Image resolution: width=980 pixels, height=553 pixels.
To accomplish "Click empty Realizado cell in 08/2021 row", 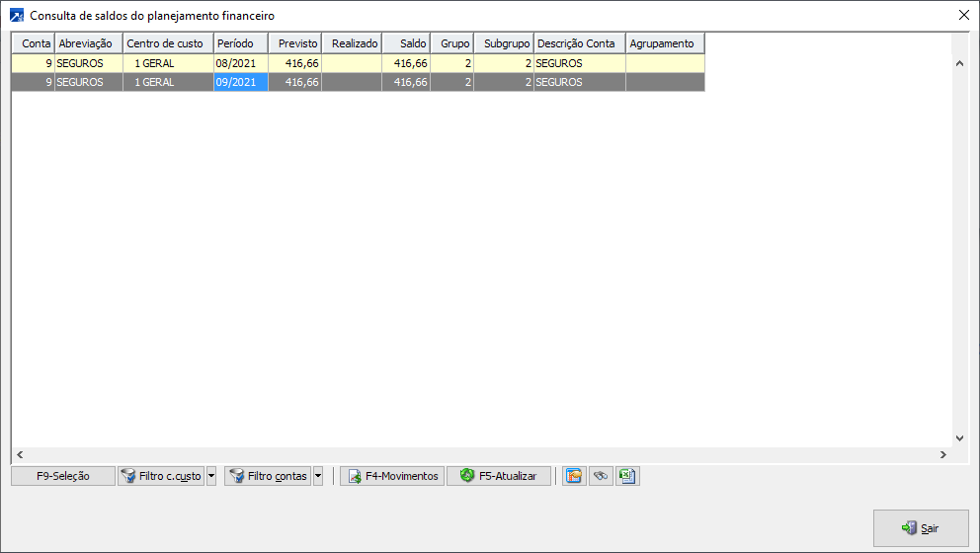I will pyautogui.click(x=352, y=63).
